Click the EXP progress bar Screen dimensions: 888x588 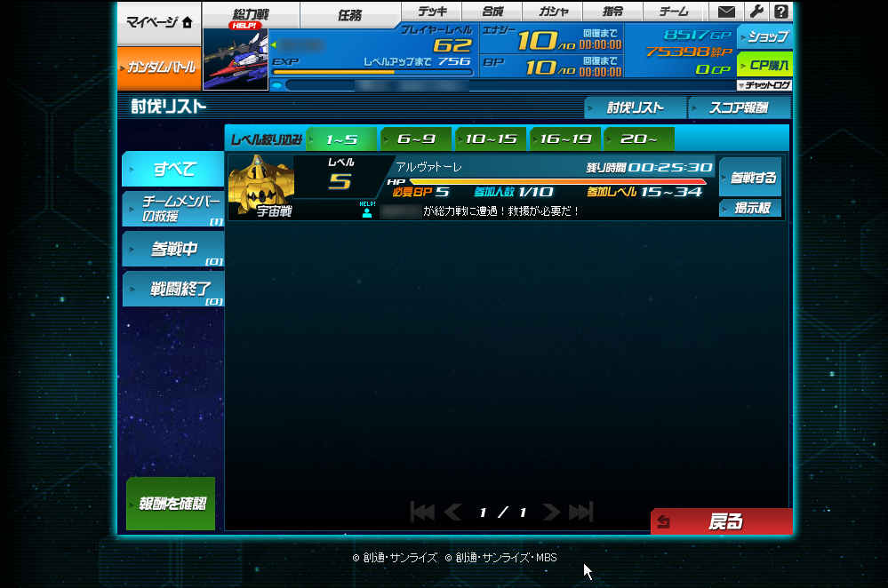(x=372, y=73)
